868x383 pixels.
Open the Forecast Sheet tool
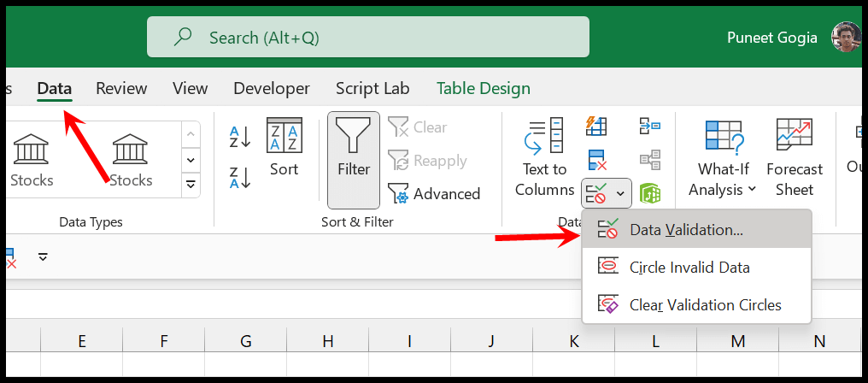[794, 158]
